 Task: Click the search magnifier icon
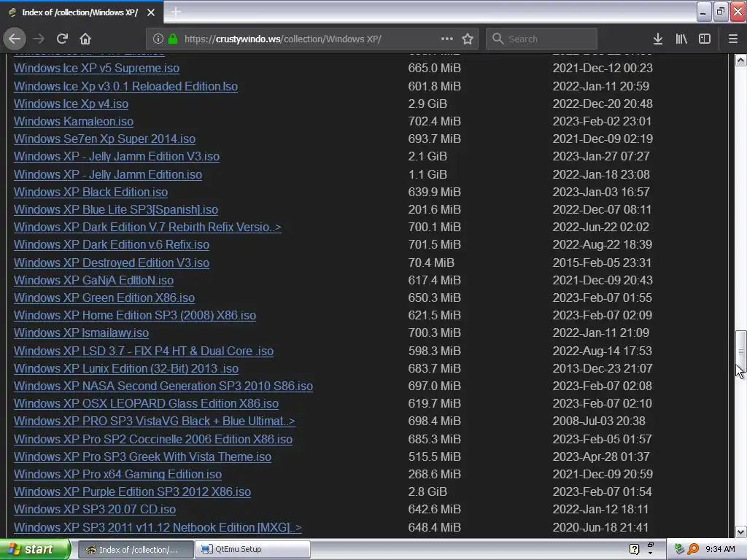498,39
